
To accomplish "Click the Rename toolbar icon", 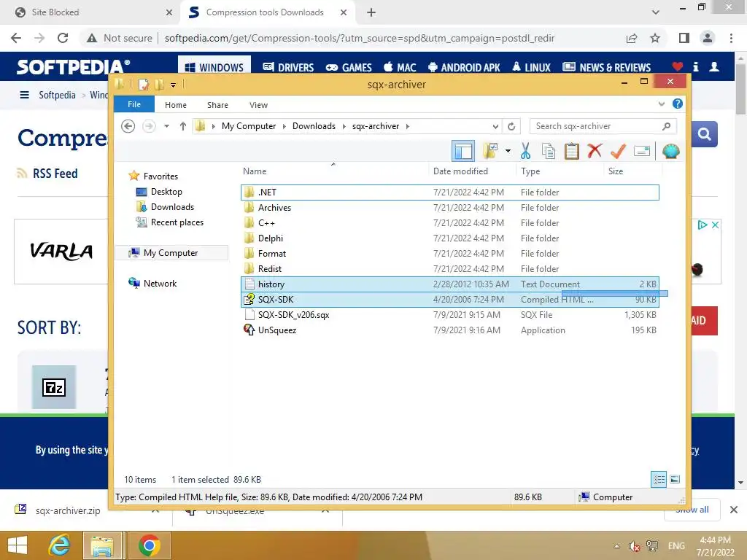I will coord(642,152).
